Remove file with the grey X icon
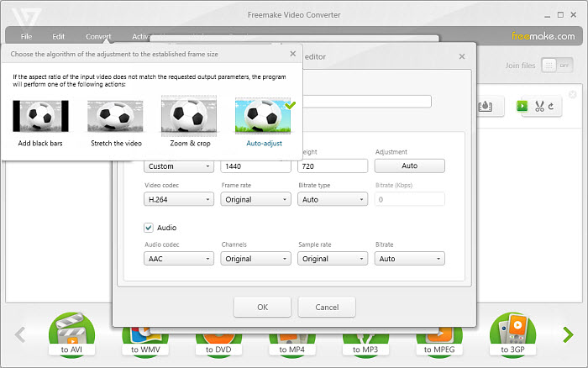The image size is (588, 368). click(572, 95)
